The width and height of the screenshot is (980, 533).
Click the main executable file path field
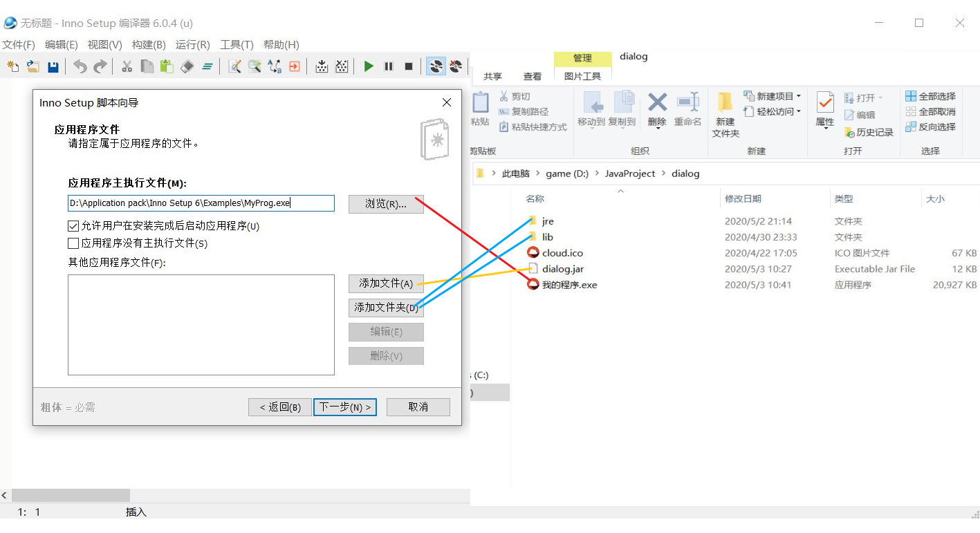coord(201,203)
